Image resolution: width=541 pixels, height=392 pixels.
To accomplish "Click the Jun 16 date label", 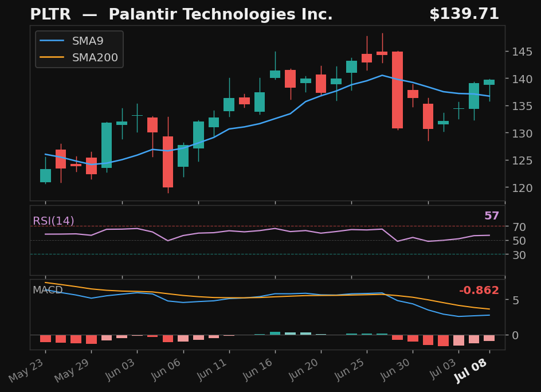I will pos(257,370).
